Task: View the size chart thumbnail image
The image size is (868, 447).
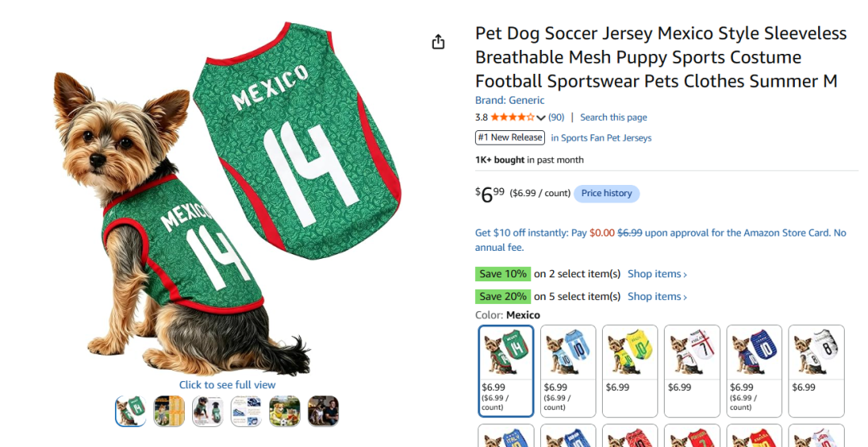Action: pos(169,411)
